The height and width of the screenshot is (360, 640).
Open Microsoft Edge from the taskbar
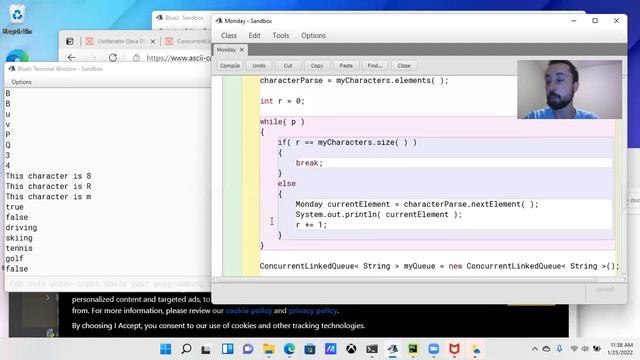[x=289, y=349]
